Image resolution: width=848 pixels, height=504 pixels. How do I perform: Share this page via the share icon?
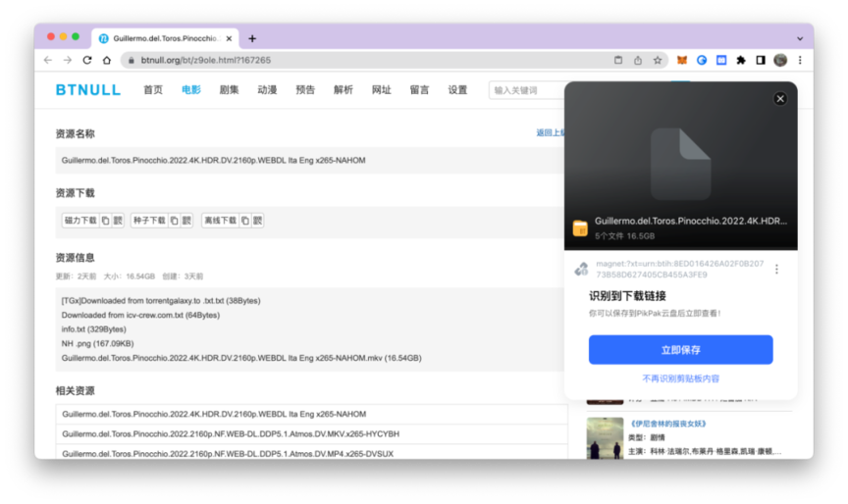[x=638, y=60]
